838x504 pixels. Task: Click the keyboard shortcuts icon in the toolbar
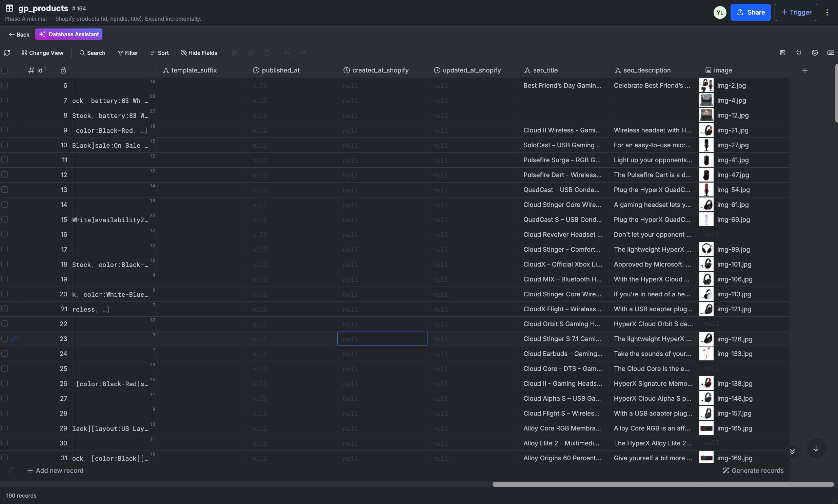[830, 52]
